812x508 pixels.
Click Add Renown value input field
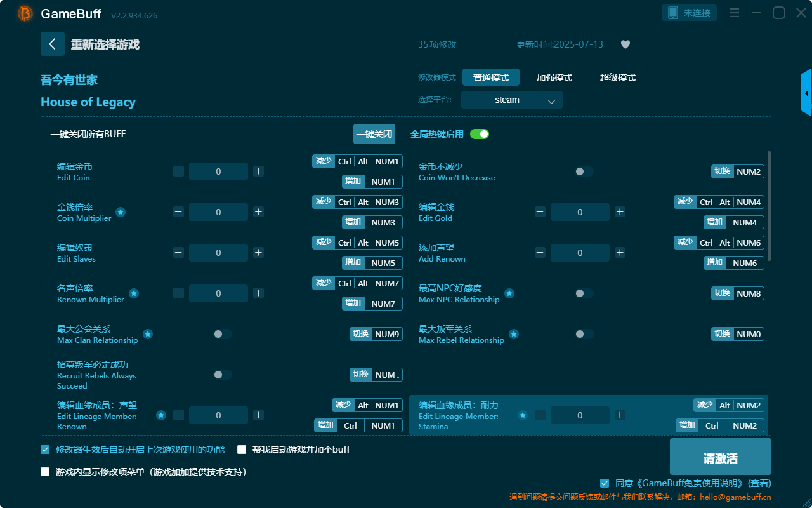point(580,253)
